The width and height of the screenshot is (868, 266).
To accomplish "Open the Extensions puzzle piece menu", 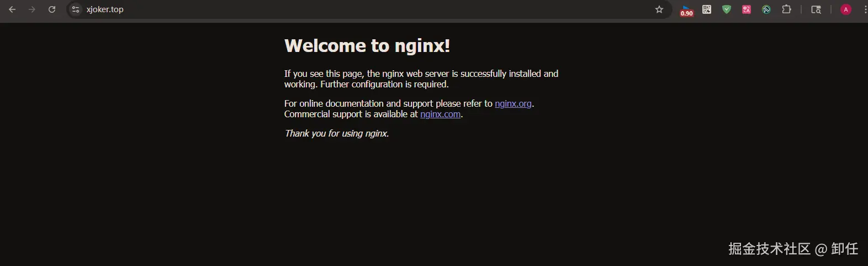I will tap(787, 9).
